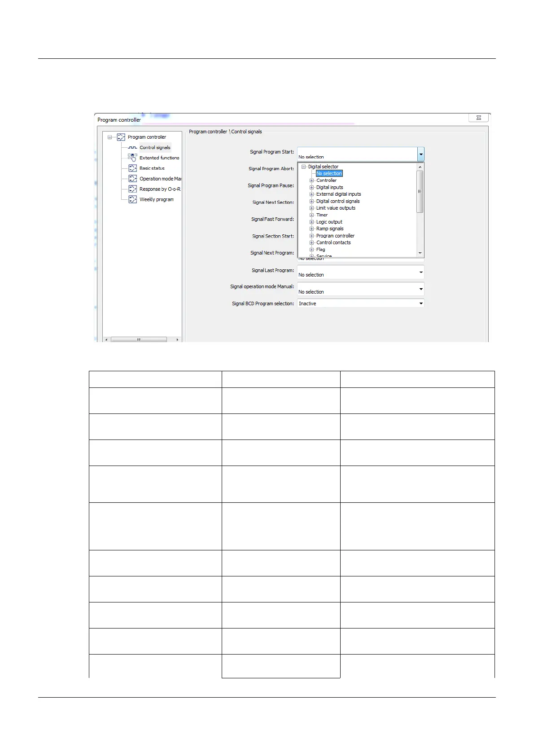The width and height of the screenshot is (534, 756).
Task: Click the selector list scroll-down arrow
Action: (420, 253)
